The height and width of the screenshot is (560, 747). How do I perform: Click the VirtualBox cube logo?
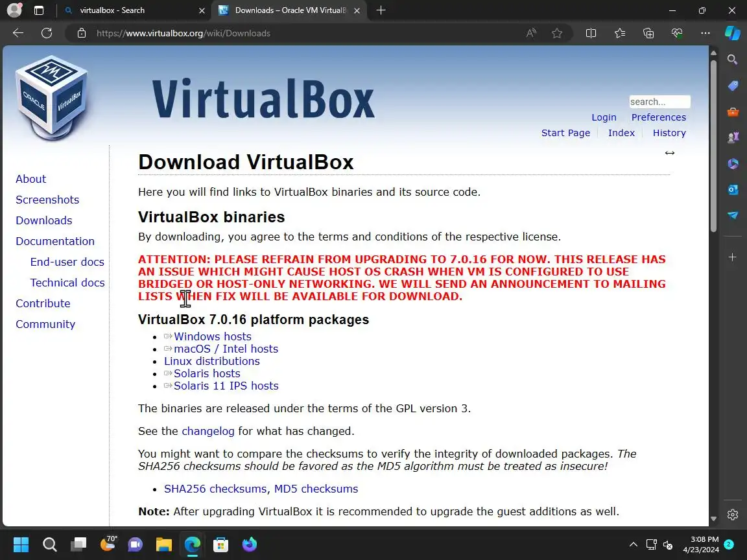tap(51, 98)
